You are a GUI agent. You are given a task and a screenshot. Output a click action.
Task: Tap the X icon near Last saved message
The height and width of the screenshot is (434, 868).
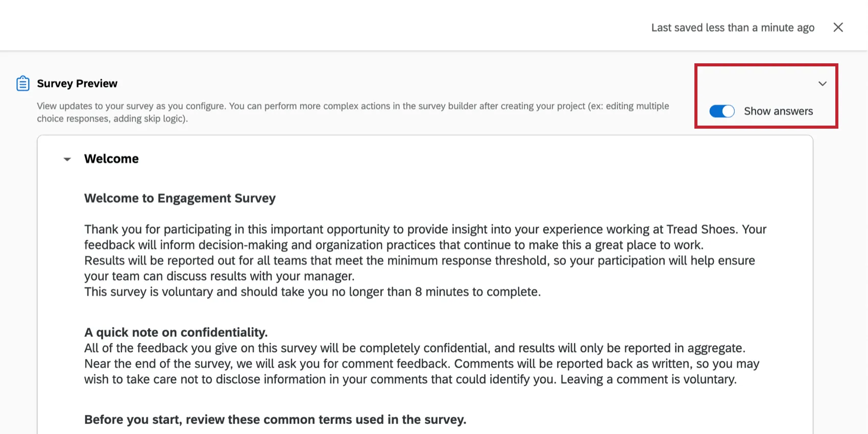(x=838, y=27)
